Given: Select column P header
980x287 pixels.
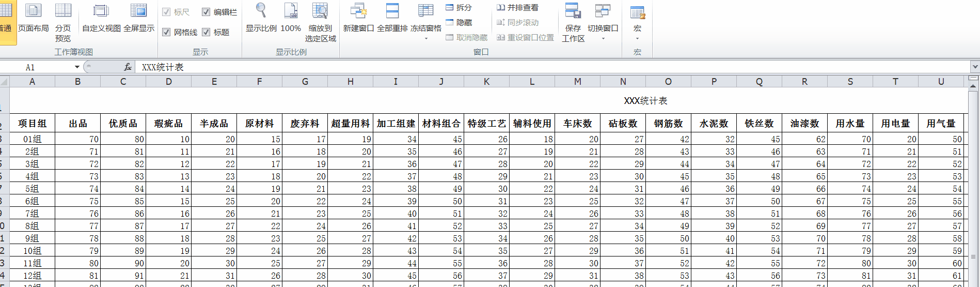Looking at the screenshot, I should tap(714, 81).
